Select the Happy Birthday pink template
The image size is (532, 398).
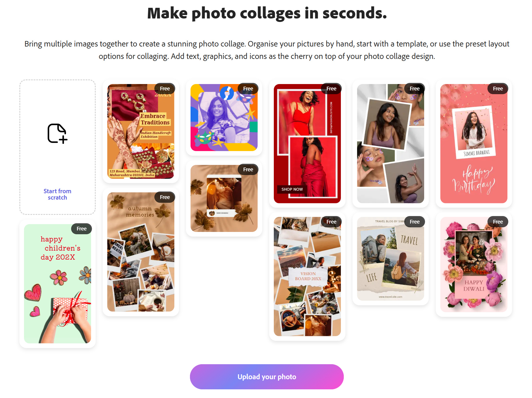click(x=474, y=144)
